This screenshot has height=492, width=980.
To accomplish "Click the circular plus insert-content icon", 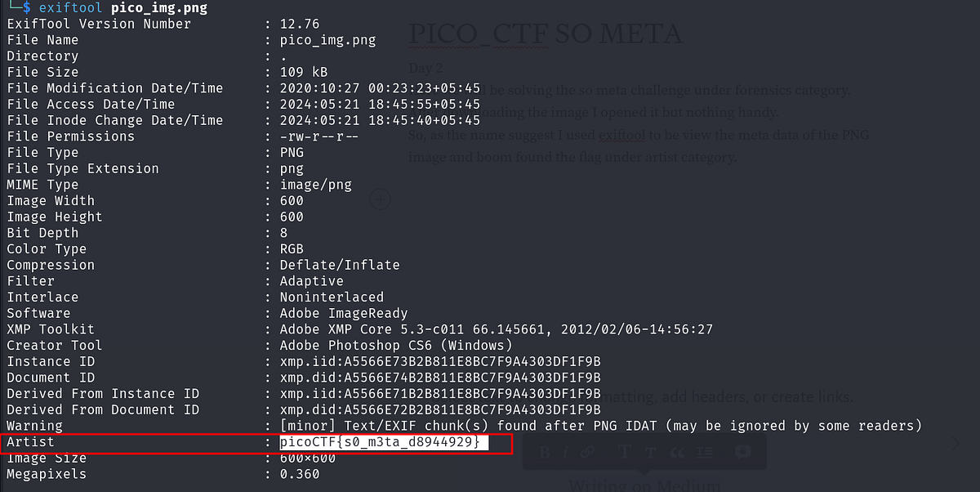I will pos(380,199).
